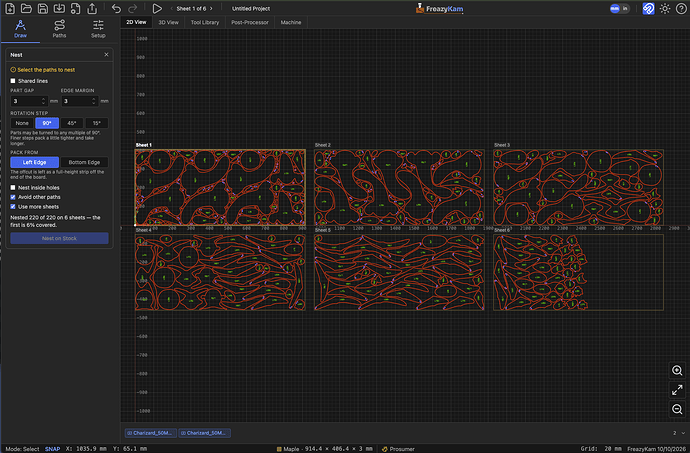
Task: Open the Machine tab
Action: click(x=291, y=22)
